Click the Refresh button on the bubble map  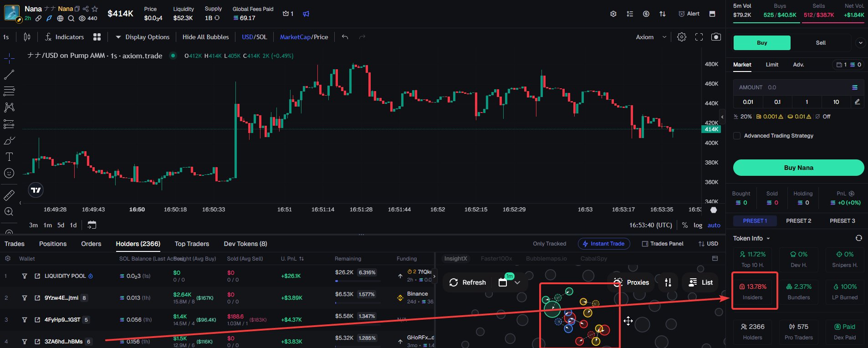(x=468, y=282)
